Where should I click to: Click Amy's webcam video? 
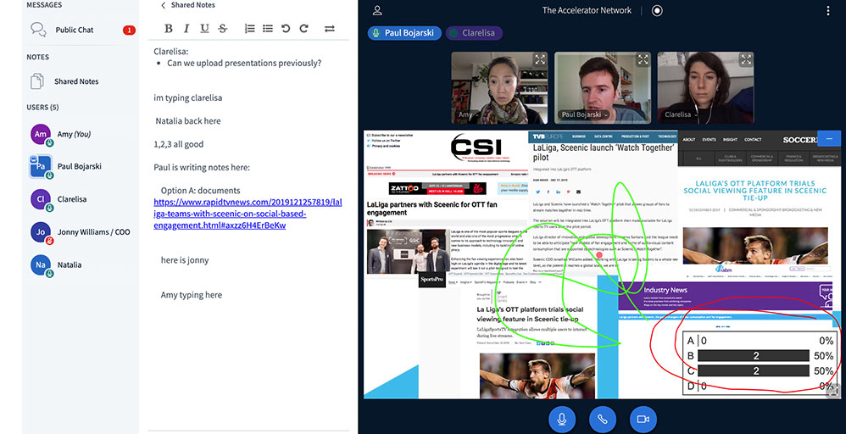click(499, 88)
